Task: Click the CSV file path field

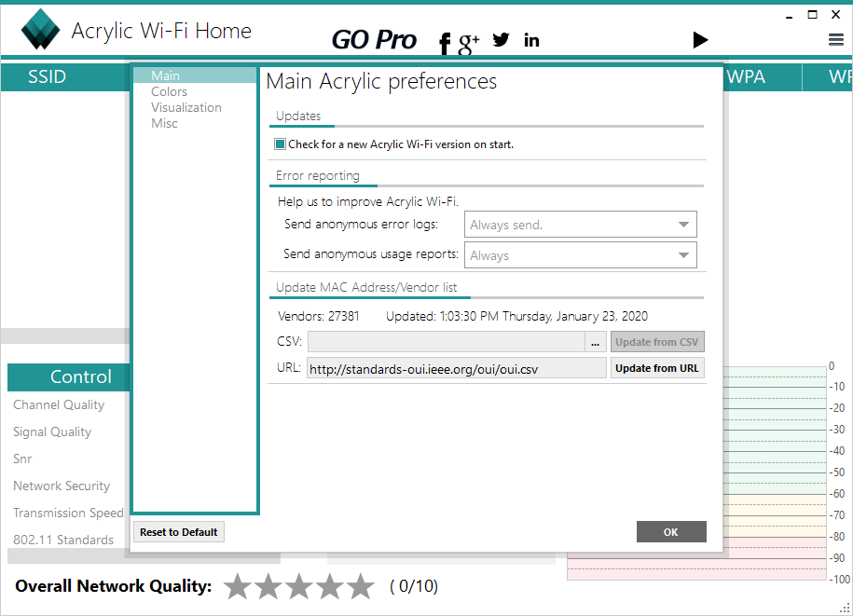Action: pos(447,342)
